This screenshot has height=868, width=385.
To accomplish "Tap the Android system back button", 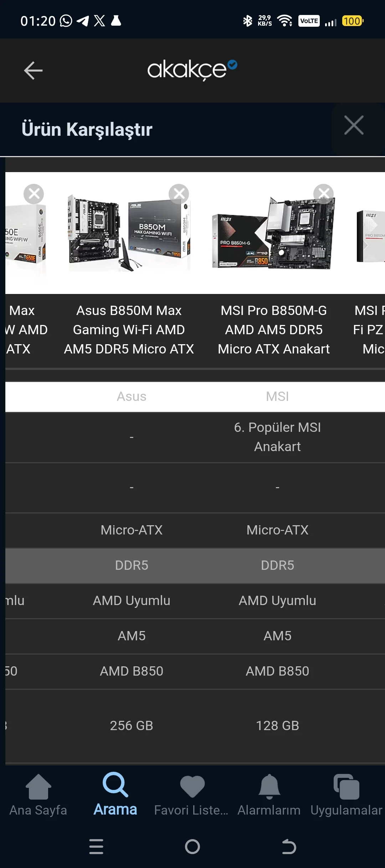I will point(289,847).
